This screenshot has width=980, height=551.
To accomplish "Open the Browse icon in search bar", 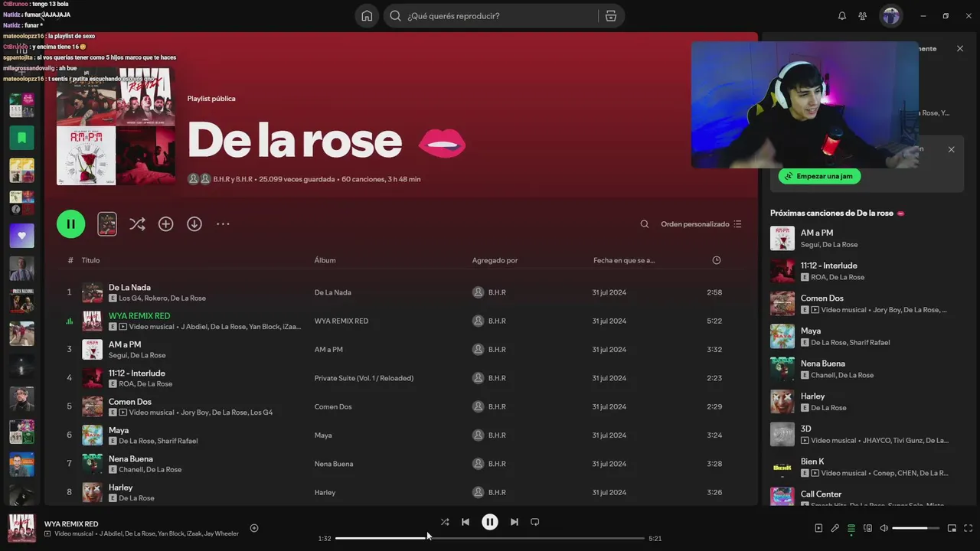I will (x=610, y=16).
